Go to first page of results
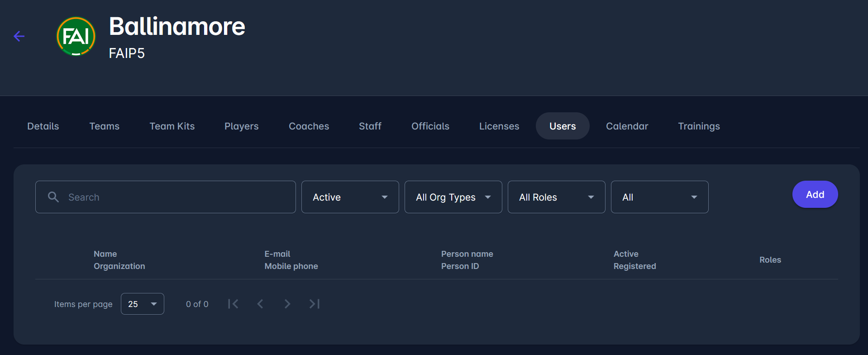868x355 pixels. coord(233,304)
